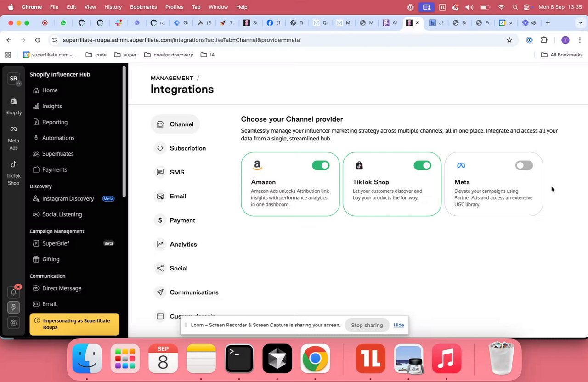Open the code bookmarks folder

96,55
